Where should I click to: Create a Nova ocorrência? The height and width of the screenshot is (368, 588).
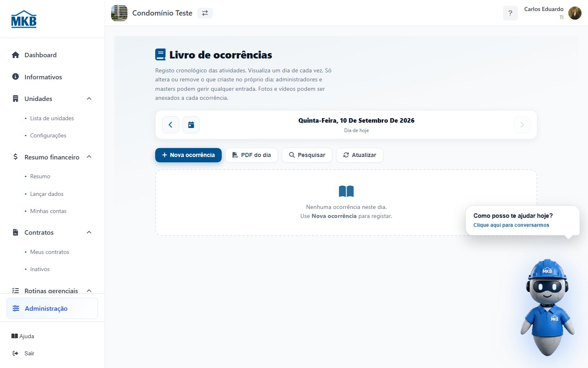tap(188, 155)
